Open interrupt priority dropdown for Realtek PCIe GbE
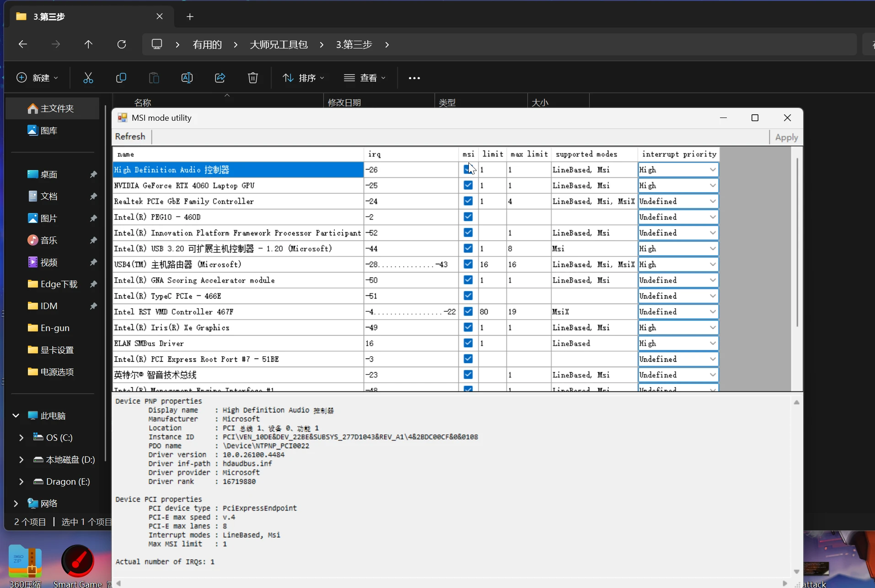 pos(713,201)
